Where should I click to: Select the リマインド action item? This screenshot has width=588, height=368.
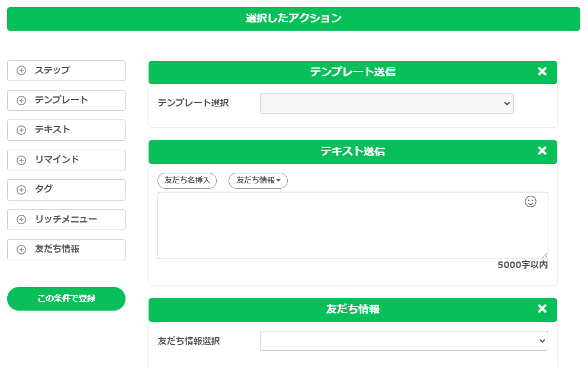[66, 160]
